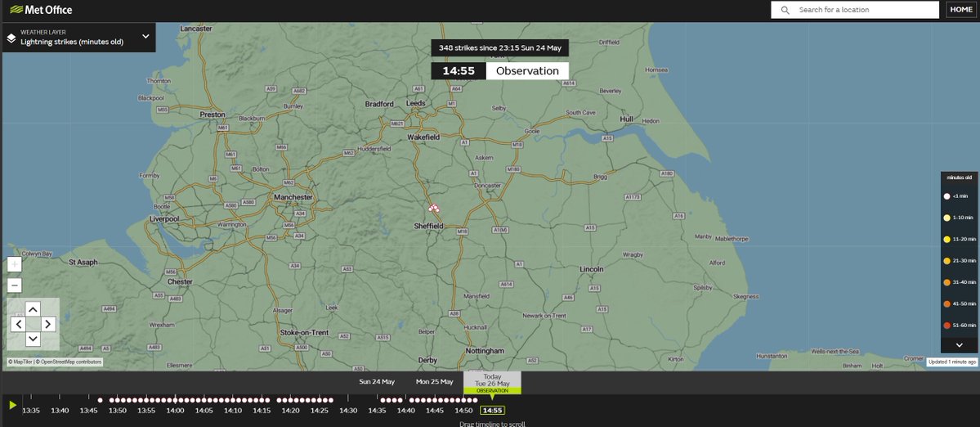Viewport: 980px width, 427px height.
Task: Pan the map right
Action: tap(48, 324)
